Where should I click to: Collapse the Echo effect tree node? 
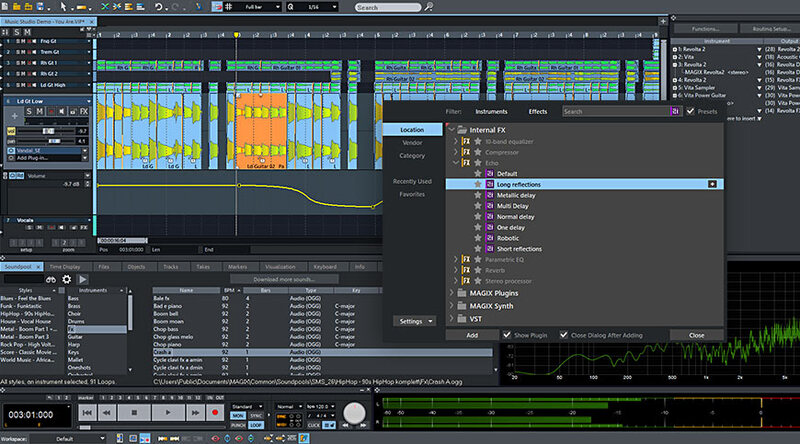[455, 161]
